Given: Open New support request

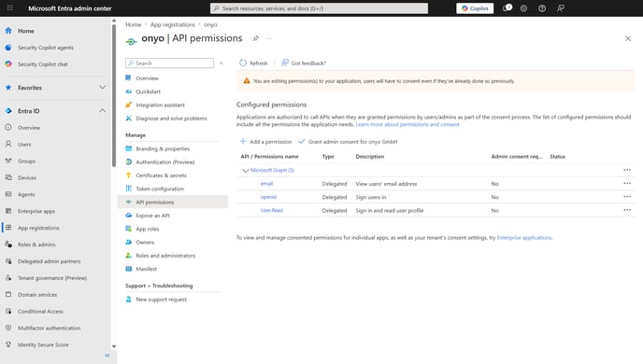Looking at the screenshot, I should coord(161,300).
